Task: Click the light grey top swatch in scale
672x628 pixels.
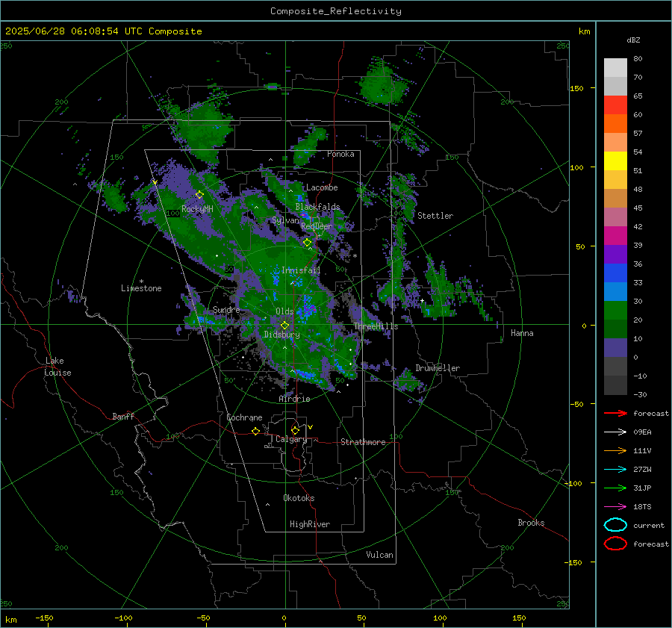Action: (615, 68)
